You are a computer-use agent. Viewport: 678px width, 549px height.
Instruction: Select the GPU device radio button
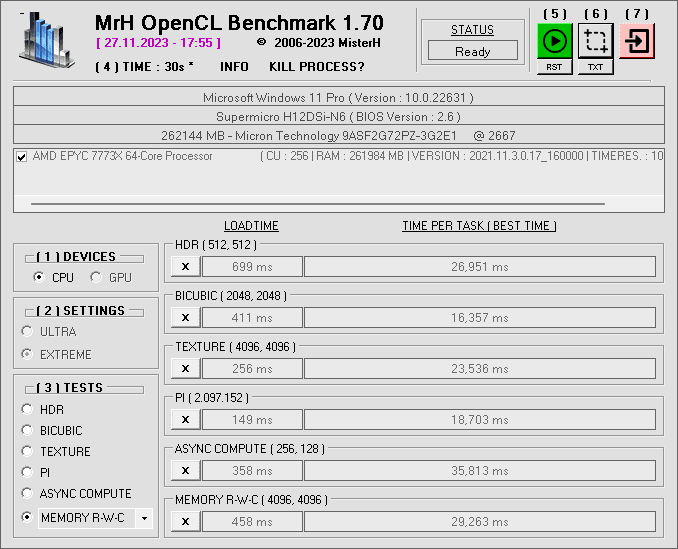click(96, 277)
